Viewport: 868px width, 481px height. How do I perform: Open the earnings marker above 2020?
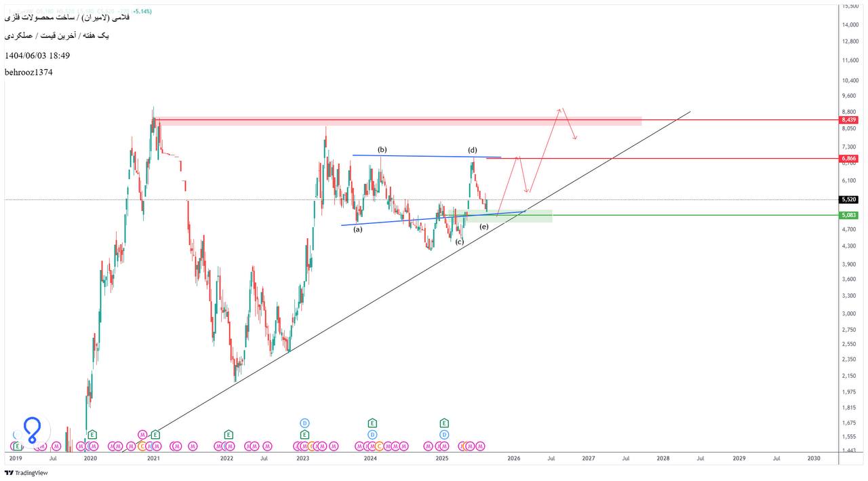click(x=92, y=434)
